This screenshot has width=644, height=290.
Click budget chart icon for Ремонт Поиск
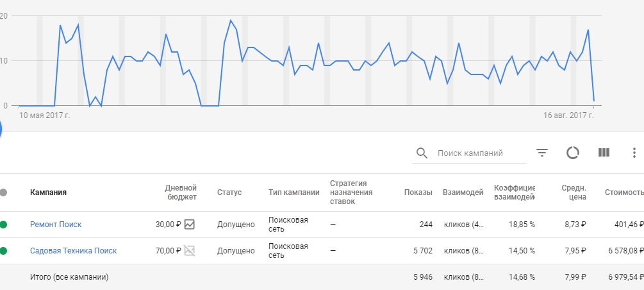click(x=189, y=225)
